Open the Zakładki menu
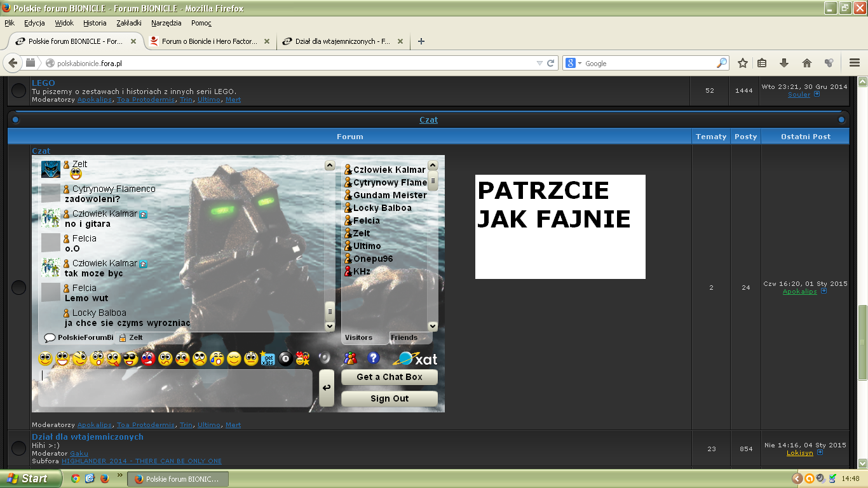 pos(129,23)
